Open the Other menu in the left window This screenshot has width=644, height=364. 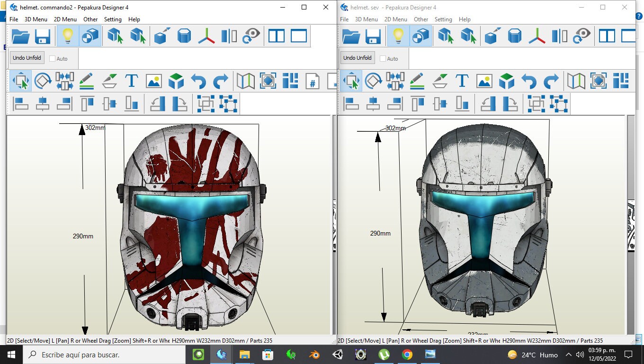(90, 19)
